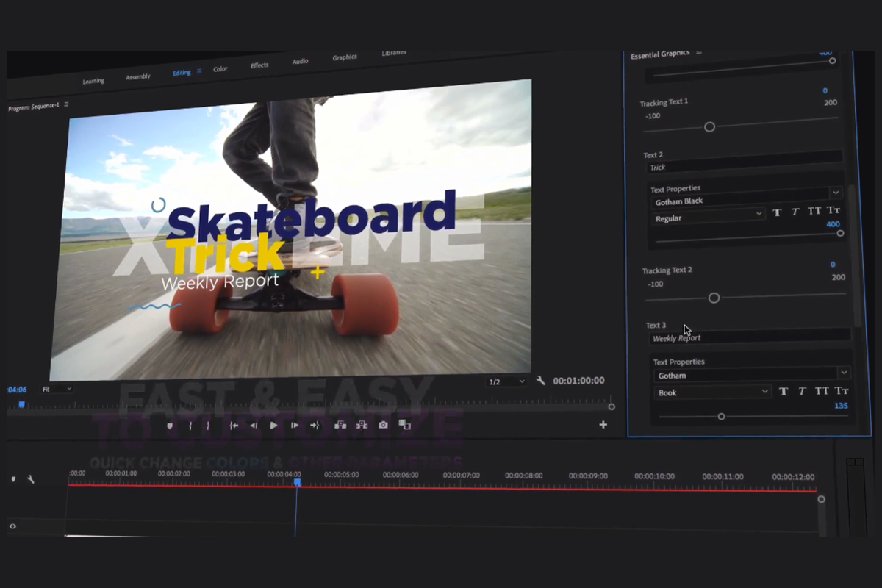This screenshot has width=882, height=588.
Task: Click the Tracking Text 1 value 0
Action: point(825,91)
